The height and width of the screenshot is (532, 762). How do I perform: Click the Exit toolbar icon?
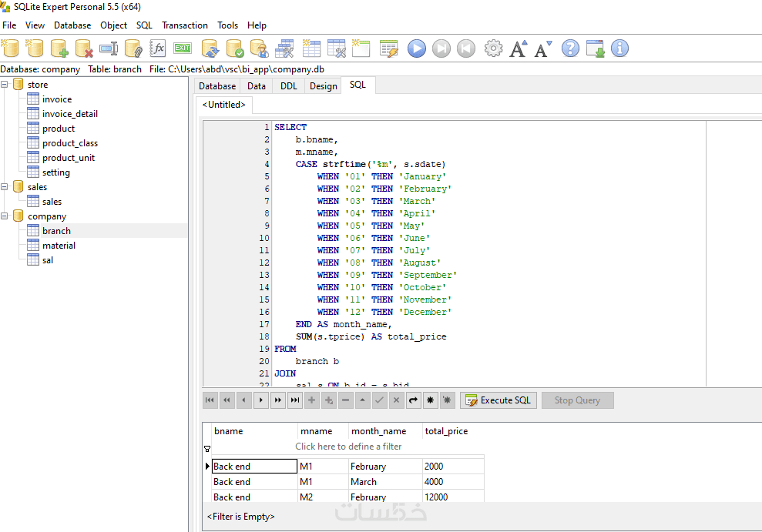[183, 49]
